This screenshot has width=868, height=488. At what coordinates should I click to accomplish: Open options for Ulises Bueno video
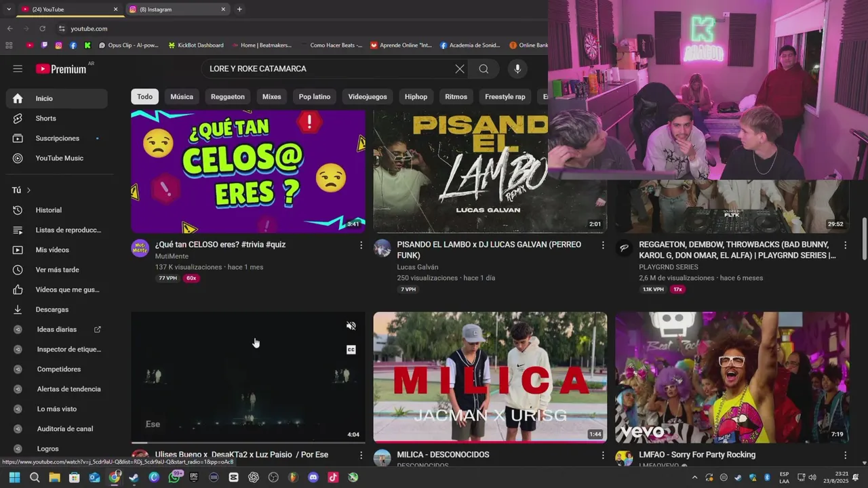[x=361, y=455]
